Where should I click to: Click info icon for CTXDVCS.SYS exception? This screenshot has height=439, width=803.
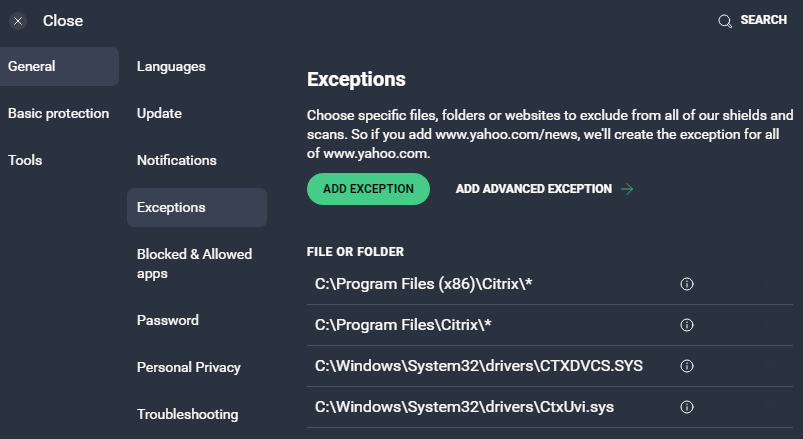[687, 366]
